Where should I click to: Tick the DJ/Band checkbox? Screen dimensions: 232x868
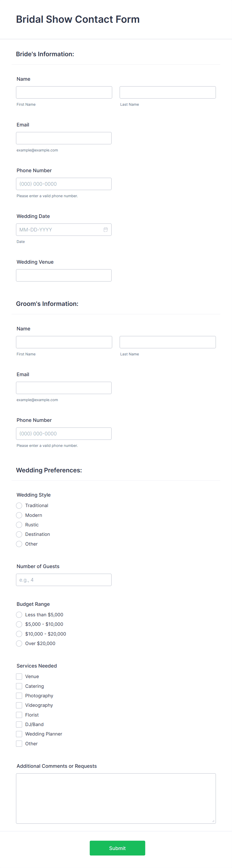tap(19, 724)
